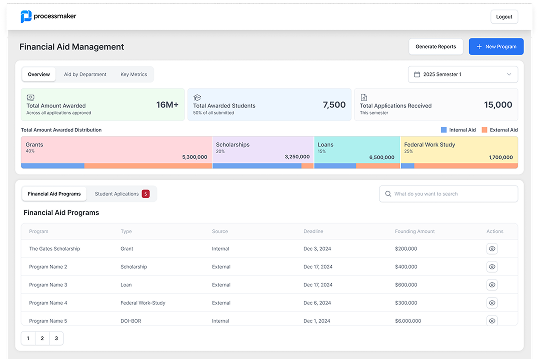Click 'The Gates Scholarship' program name
This screenshot has width=539, height=360.
click(x=54, y=249)
